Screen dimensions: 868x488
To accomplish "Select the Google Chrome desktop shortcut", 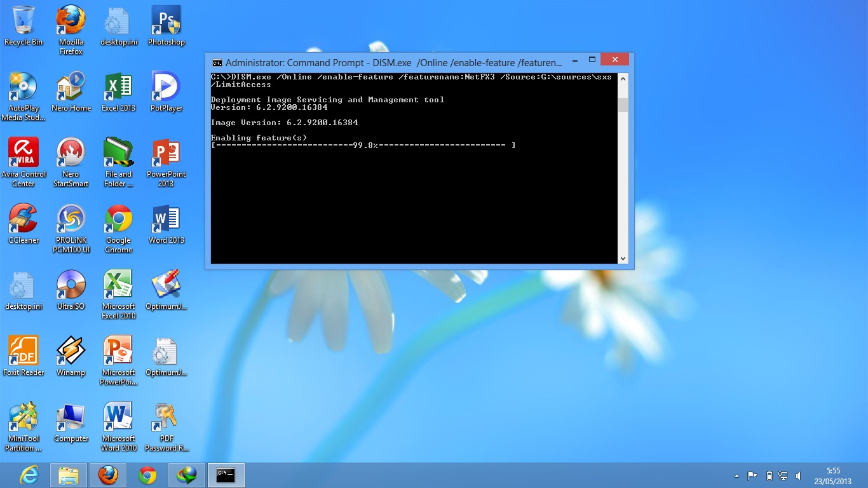I will pos(119,228).
